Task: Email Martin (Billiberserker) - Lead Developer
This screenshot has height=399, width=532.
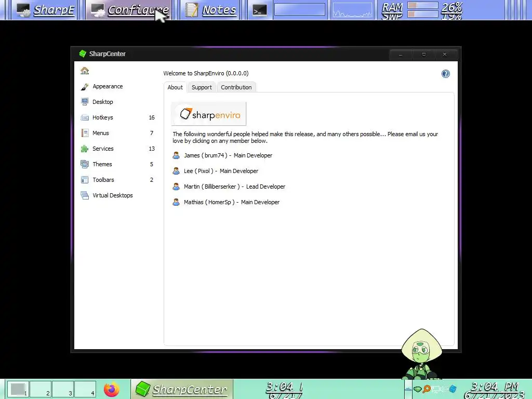Action: [234, 187]
